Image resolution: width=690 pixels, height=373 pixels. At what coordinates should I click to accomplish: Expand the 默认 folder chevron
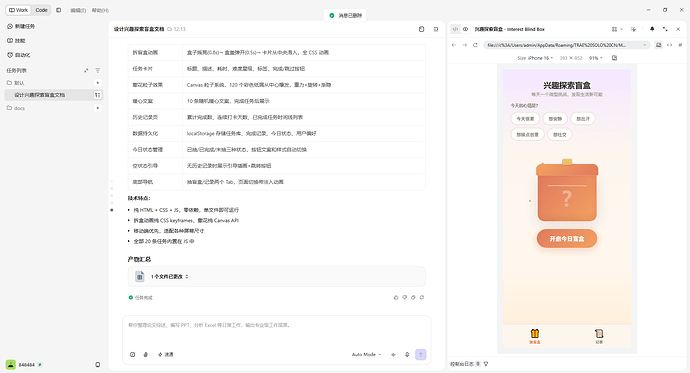97,83
